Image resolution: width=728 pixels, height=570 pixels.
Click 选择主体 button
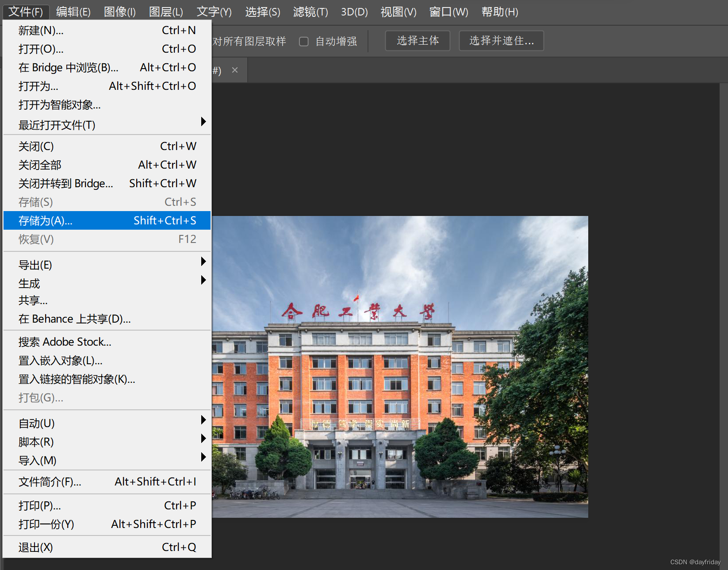click(418, 41)
